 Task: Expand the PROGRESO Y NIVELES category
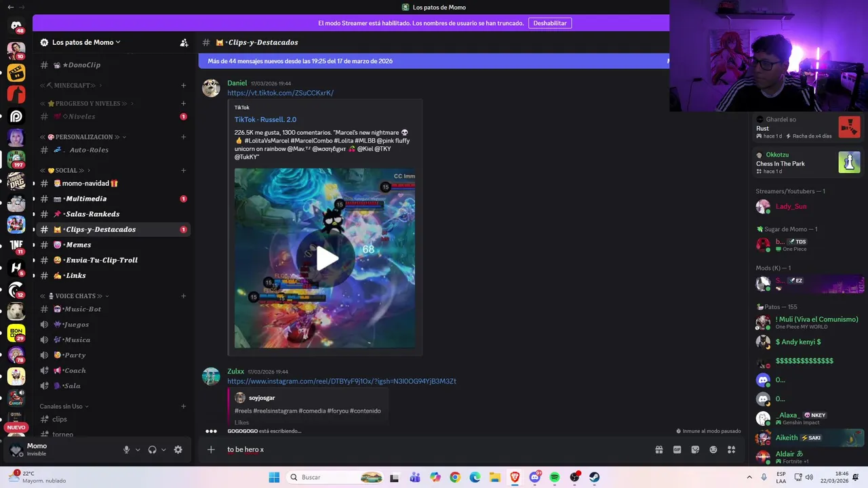(87, 104)
